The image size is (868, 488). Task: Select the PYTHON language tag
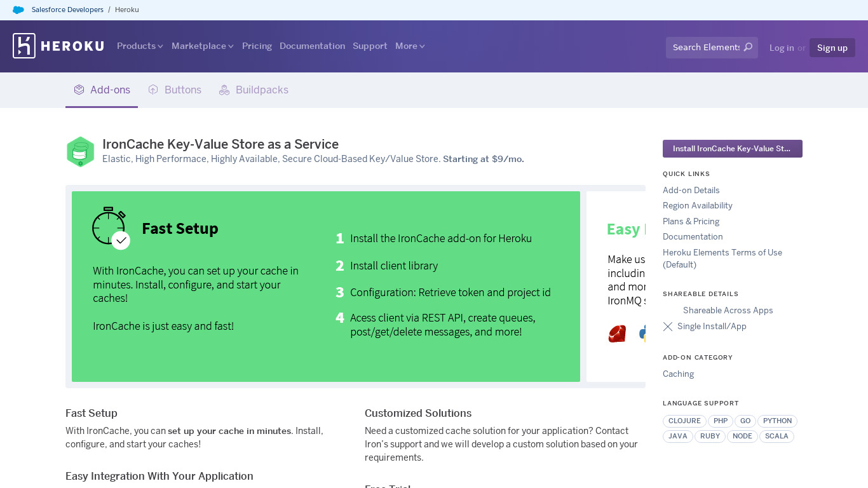coord(777,421)
